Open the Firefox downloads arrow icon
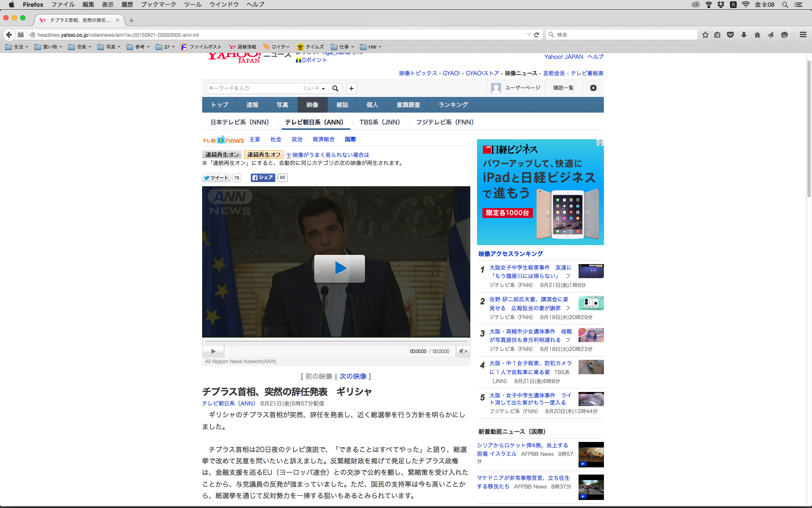Screen dimensions: 812x508 pos(744,35)
